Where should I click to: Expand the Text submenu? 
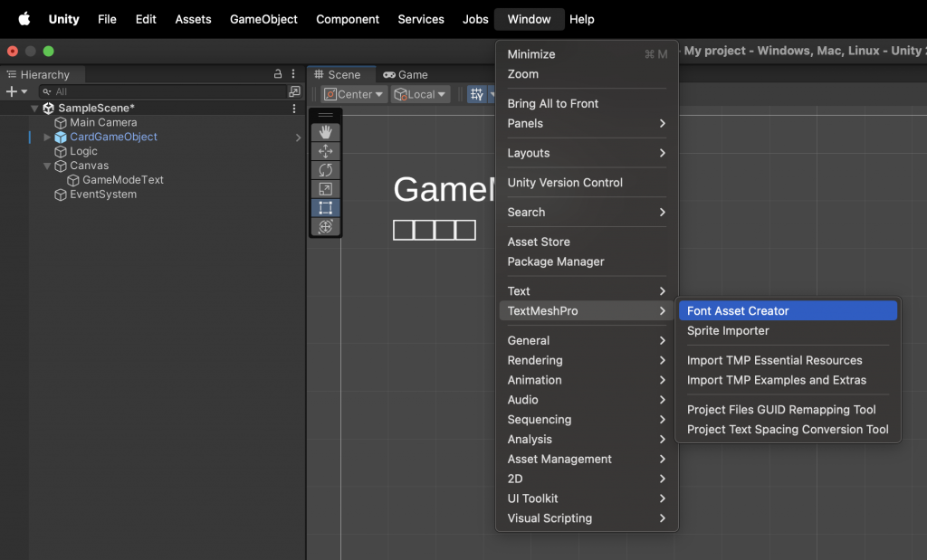[x=587, y=291]
